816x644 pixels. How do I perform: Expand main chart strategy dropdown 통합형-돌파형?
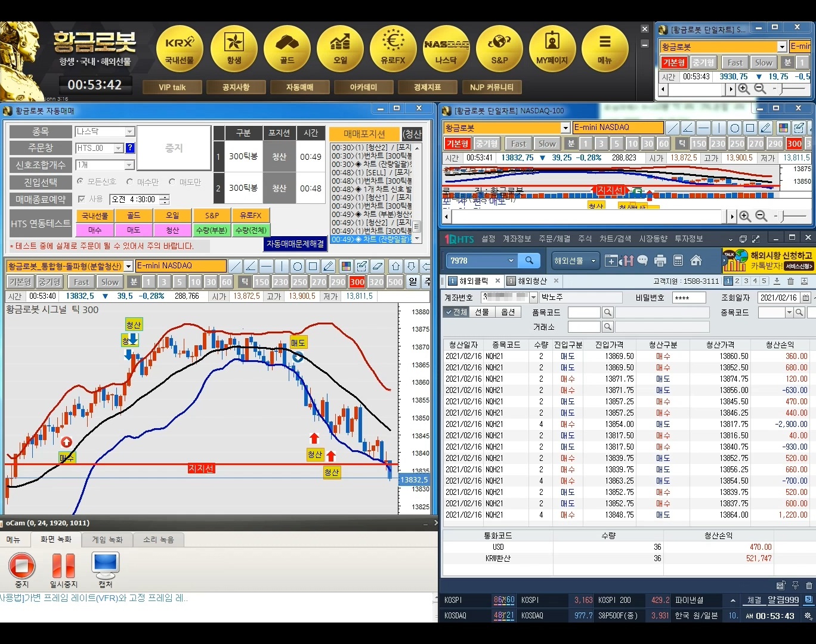[128, 267]
